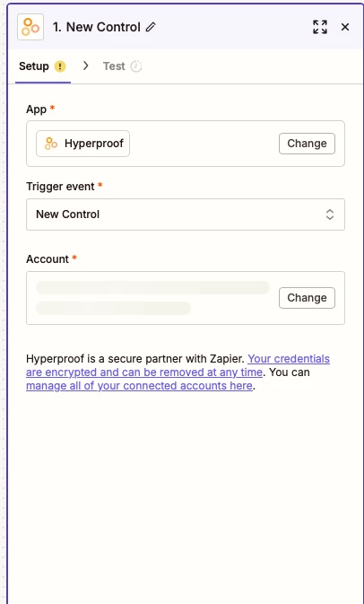Click the Hyperproof logo in the step header
Viewport: 364px width, 604px height.
(x=30, y=27)
